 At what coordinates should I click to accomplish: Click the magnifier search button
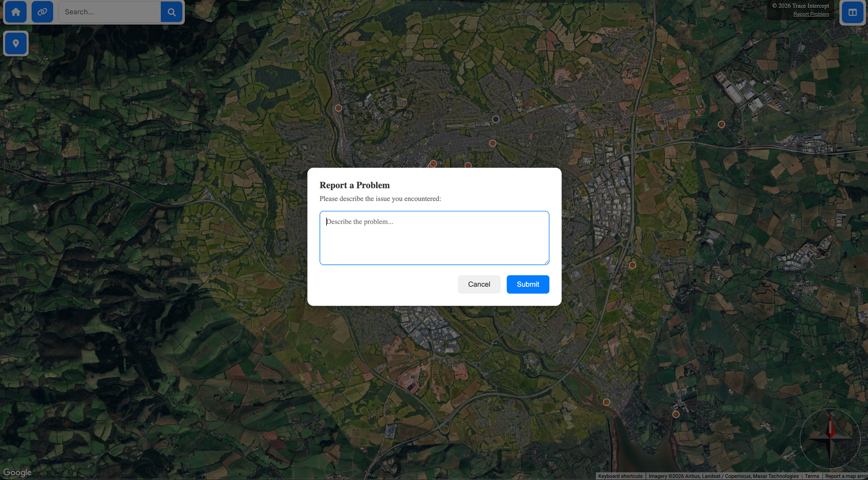click(171, 12)
